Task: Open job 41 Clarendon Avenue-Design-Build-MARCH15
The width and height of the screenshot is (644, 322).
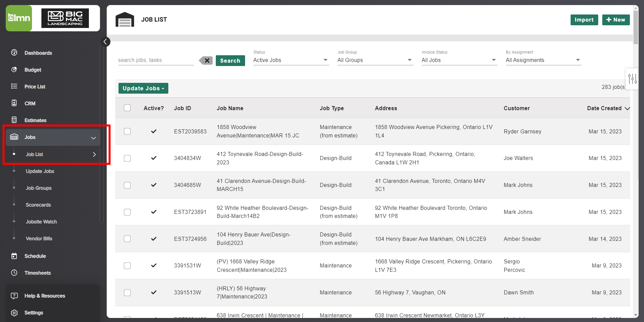Action: click(261, 185)
